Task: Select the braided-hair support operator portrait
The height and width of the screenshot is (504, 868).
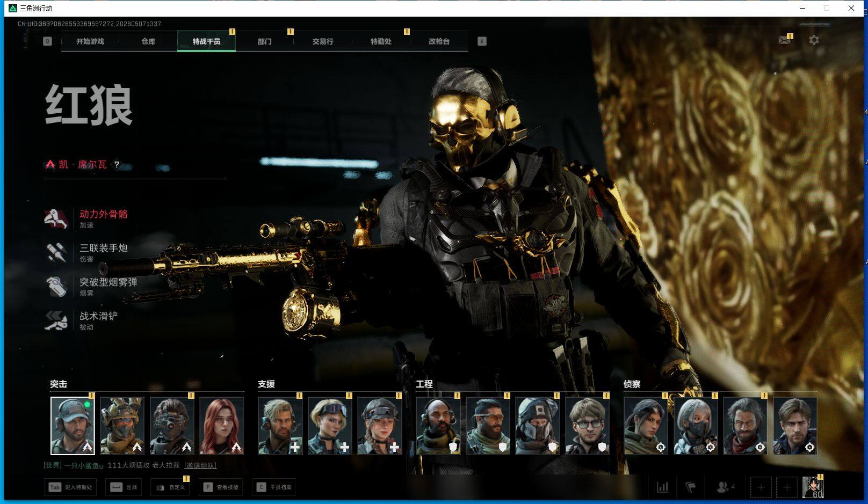Action: tap(380, 426)
